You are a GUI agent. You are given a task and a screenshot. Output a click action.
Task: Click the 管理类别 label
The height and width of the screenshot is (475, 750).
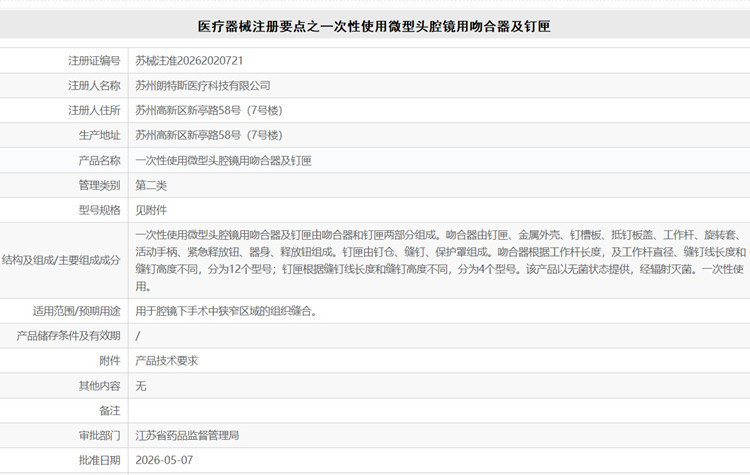point(99,186)
